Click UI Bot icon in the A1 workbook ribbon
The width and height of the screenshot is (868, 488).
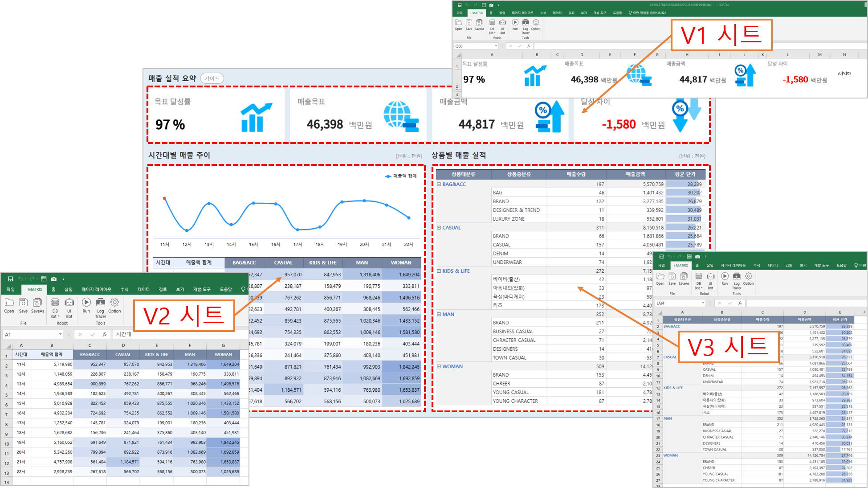(69, 303)
